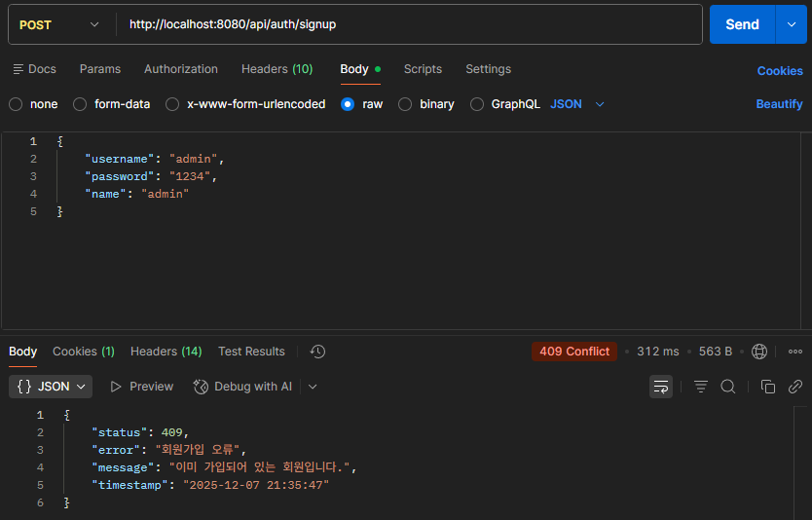Open the POST method dropdown
The height and width of the screenshot is (520, 812).
pyautogui.click(x=59, y=25)
